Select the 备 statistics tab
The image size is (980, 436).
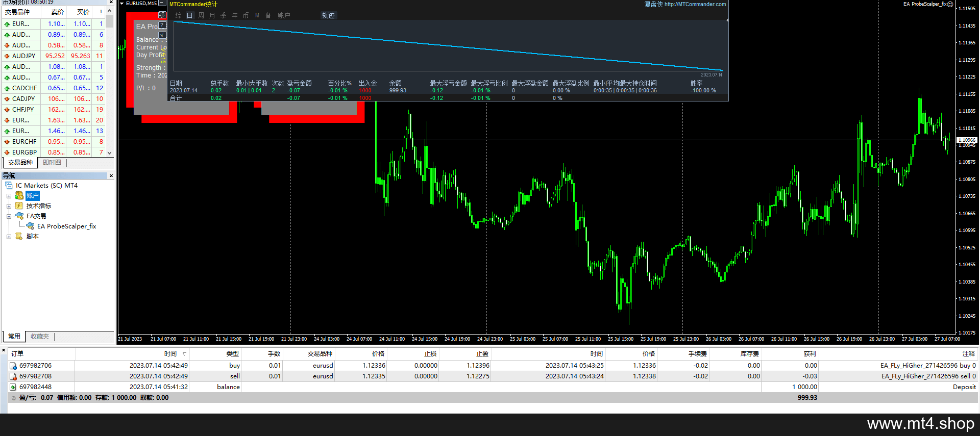(268, 15)
